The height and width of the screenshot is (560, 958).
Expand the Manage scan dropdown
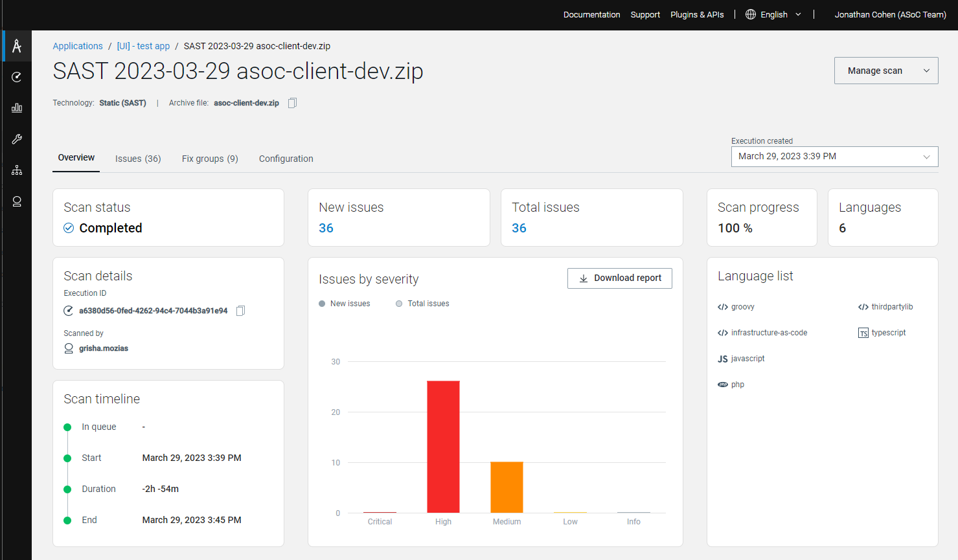click(885, 71)
